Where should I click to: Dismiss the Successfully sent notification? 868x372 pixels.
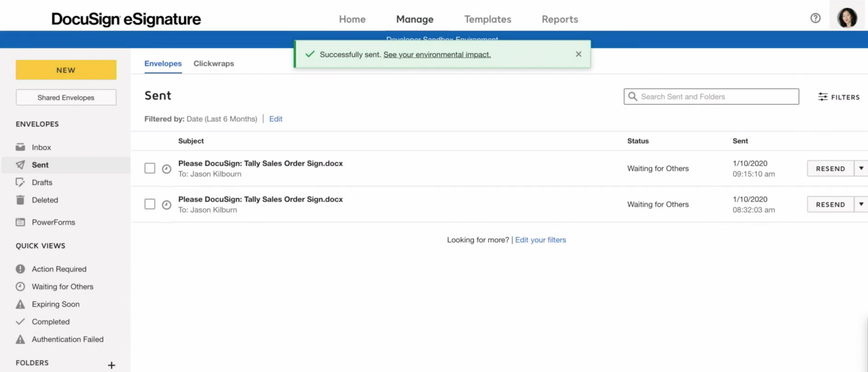pyautogui.click(x=578, y=54)
